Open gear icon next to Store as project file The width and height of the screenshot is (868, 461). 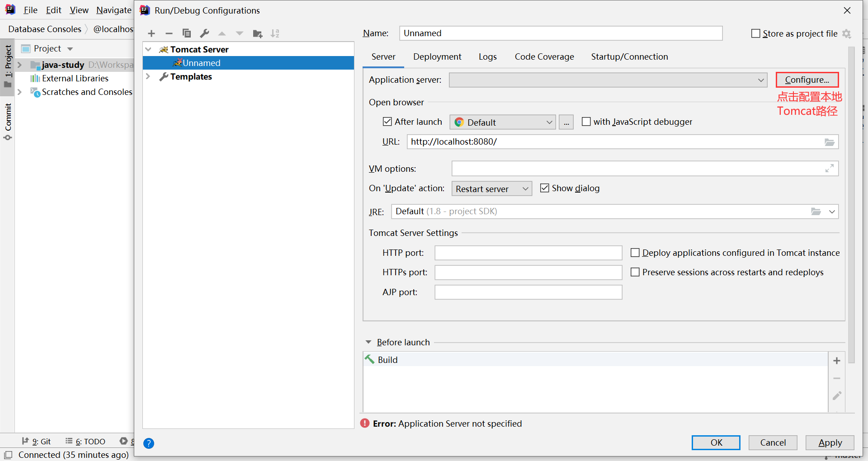coord(847,33)
